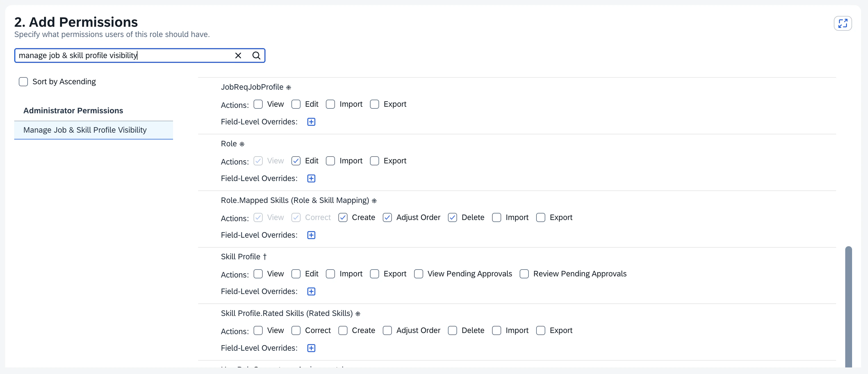Viewport: 868px width, 374px height.
Task: Check Review Pending Approvals for Skill Profile
Action: pos(524,274)
